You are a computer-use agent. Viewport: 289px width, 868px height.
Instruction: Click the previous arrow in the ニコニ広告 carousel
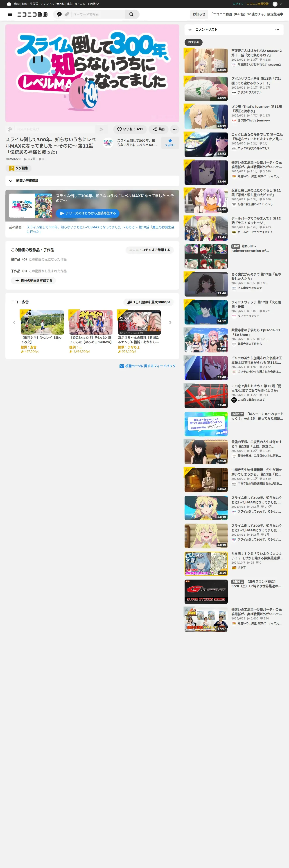(x=14, y=322)
